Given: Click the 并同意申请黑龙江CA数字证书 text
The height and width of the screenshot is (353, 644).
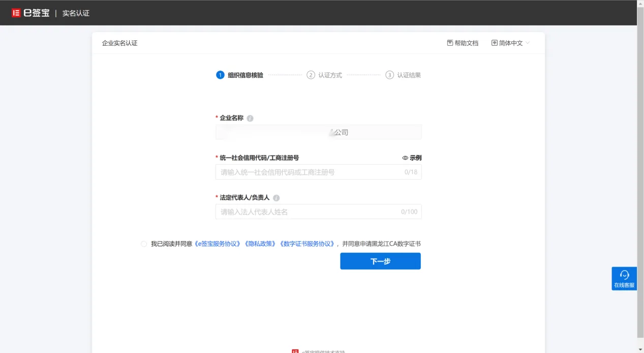Looking at the screenshot, I should pyautogui.click(x=381, y=244).
